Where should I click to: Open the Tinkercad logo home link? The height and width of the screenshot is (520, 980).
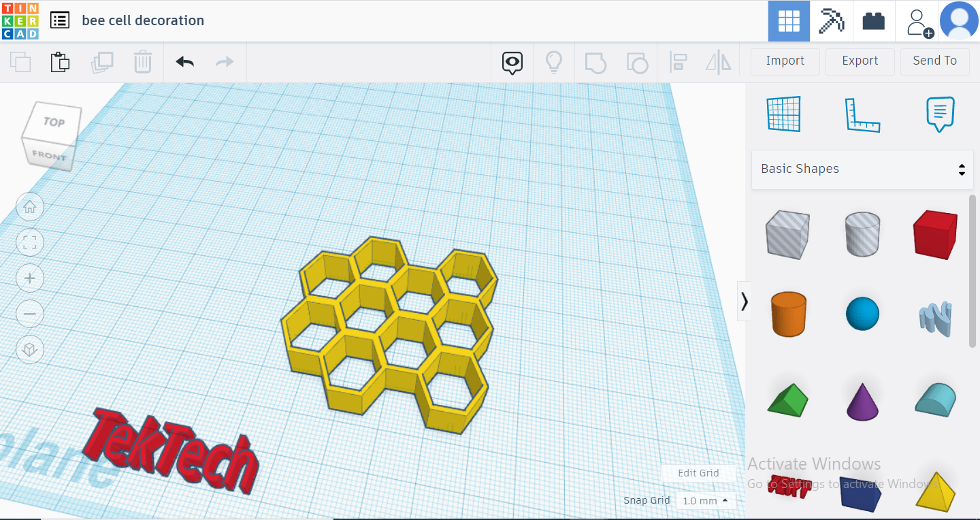20,20
